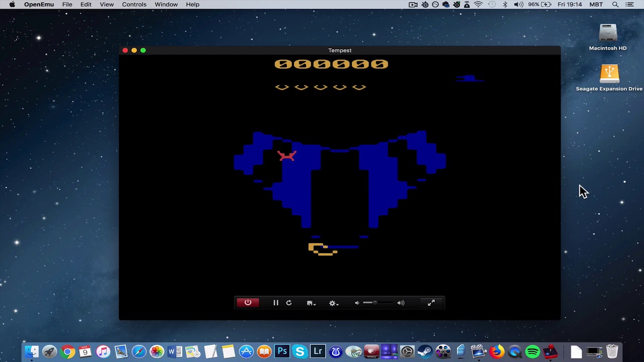644x362 pixels.
Task: Open Notification Center
Action: point(629,5)
